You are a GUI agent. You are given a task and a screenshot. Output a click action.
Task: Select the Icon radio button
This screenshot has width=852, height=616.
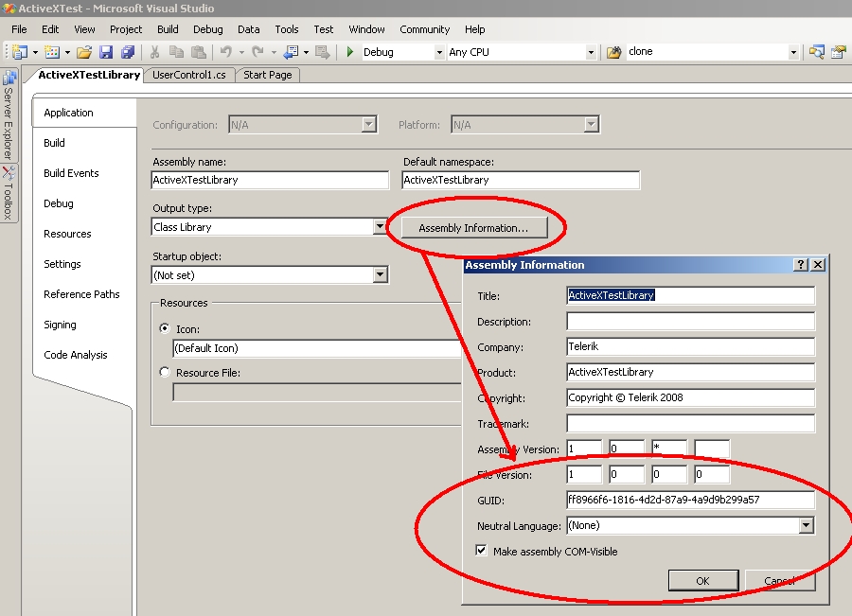pos(165,328)
